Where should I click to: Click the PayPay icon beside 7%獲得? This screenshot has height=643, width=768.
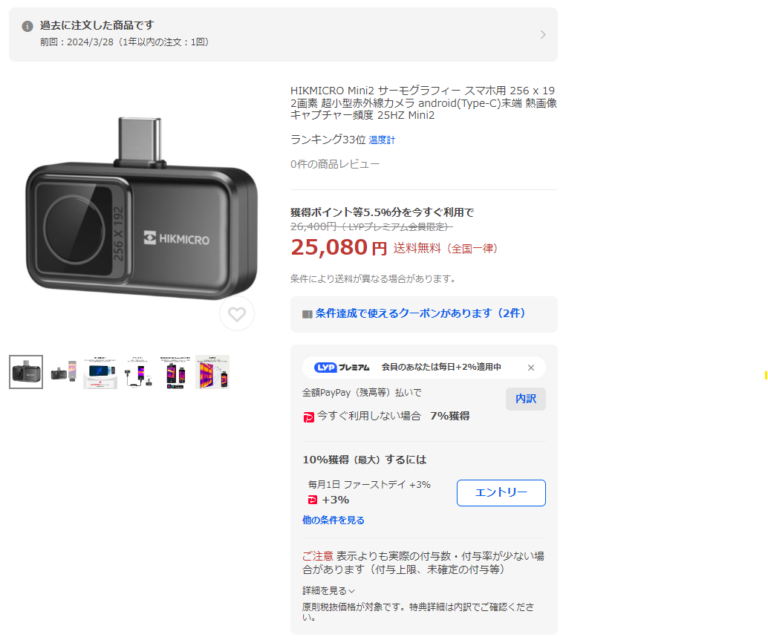point(309,417)
